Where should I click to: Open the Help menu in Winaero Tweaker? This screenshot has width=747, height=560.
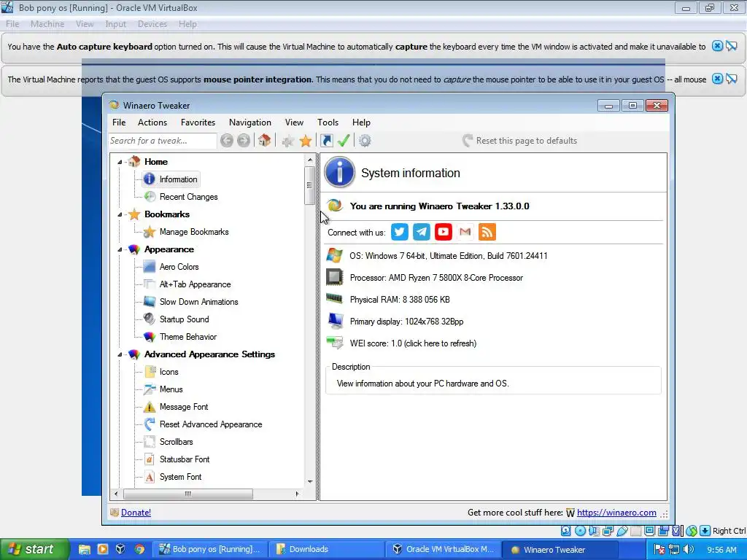coord(362,122)
